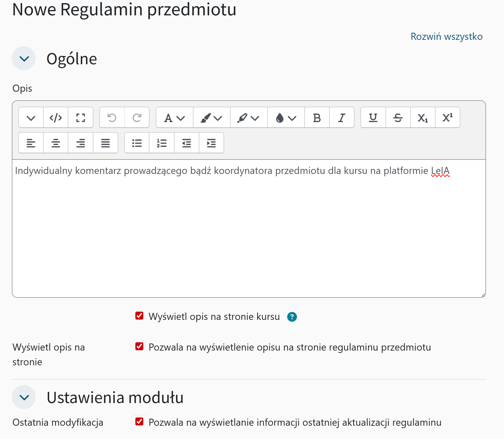Underline the selected text
The height and width of the screenshot is (439, 504).
[x=373, y=118]
